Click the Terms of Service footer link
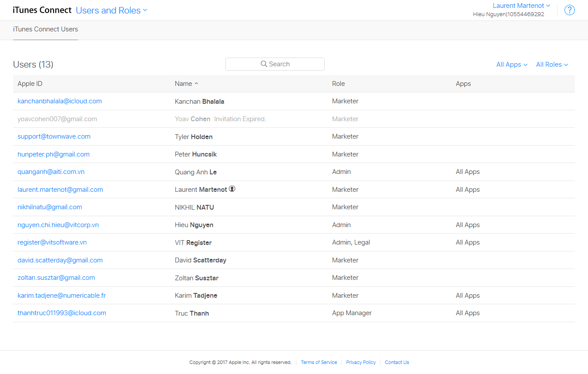The width and height of the screenshot is (588, 374). (319, 362)
